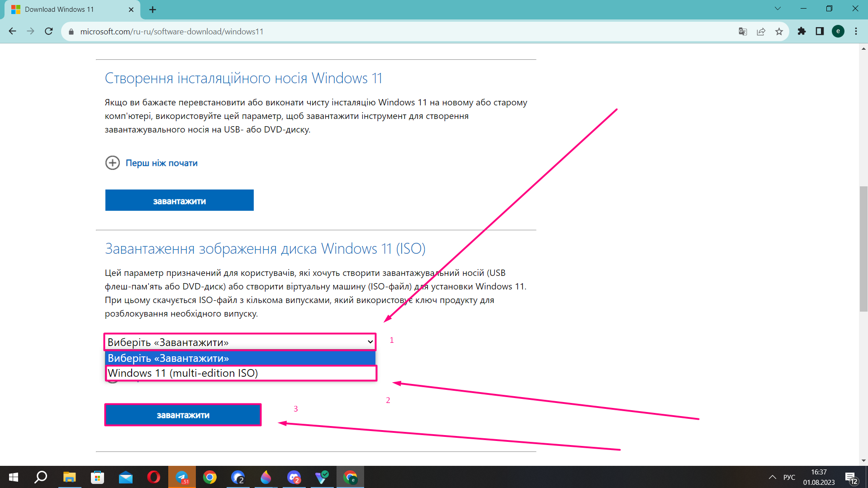Choose 'Windows 11 (multi-edition ISO)' option

tap(241, 373)
